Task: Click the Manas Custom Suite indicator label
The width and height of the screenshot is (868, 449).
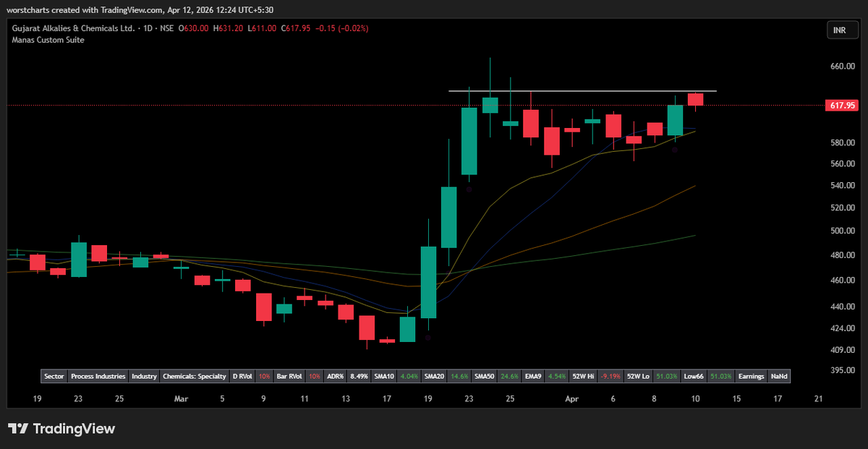Action: coord(48,40)
